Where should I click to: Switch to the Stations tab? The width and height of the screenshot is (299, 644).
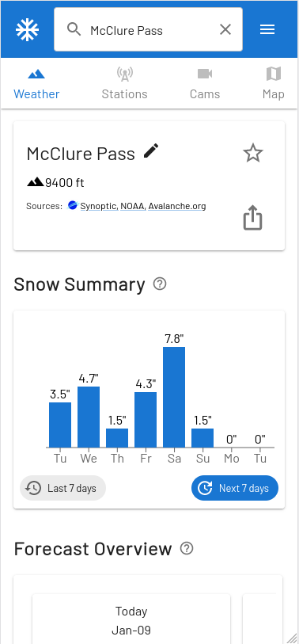pyautogui.click(x=125, y=84)
